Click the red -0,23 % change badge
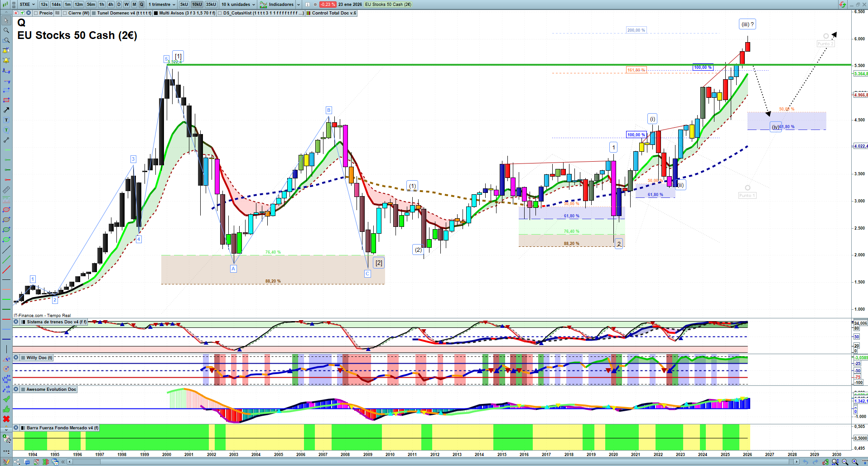The image size is (868, 466). pos(328,5)
